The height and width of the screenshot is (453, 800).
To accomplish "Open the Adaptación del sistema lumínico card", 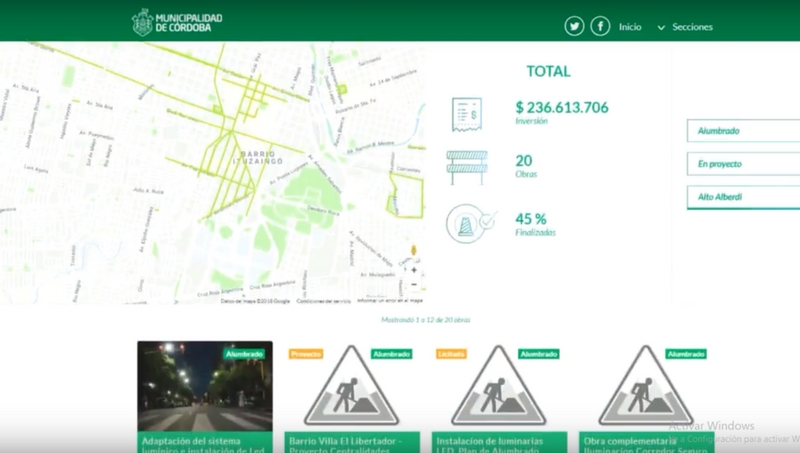I will pos(204,395).
